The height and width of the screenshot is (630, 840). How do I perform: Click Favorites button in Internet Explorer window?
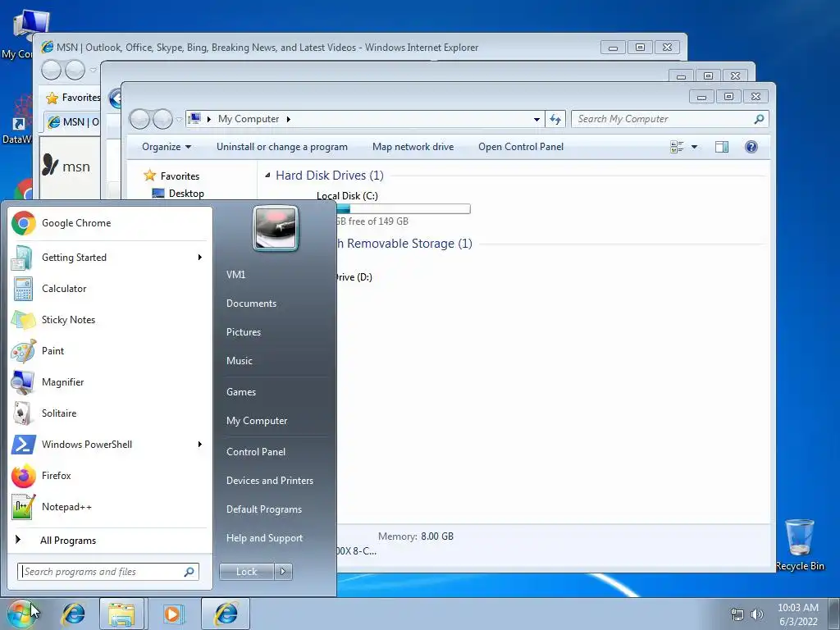point(73,98)
